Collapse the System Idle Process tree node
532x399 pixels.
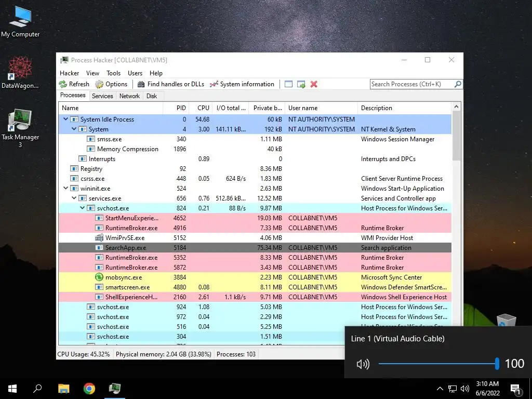pyautogui.click(x=66, y=119)
